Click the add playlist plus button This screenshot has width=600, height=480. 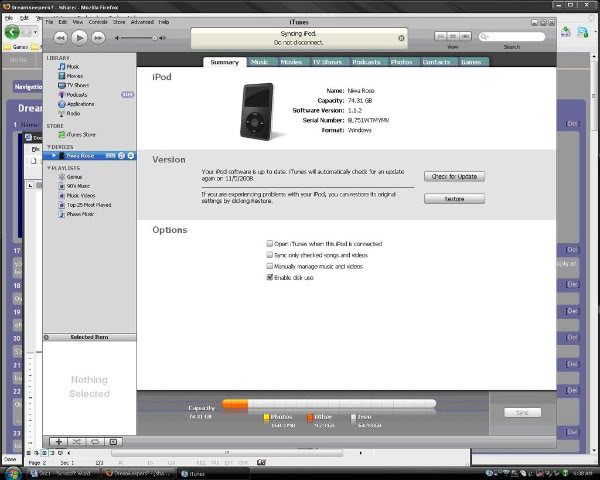tap(59, 442)
